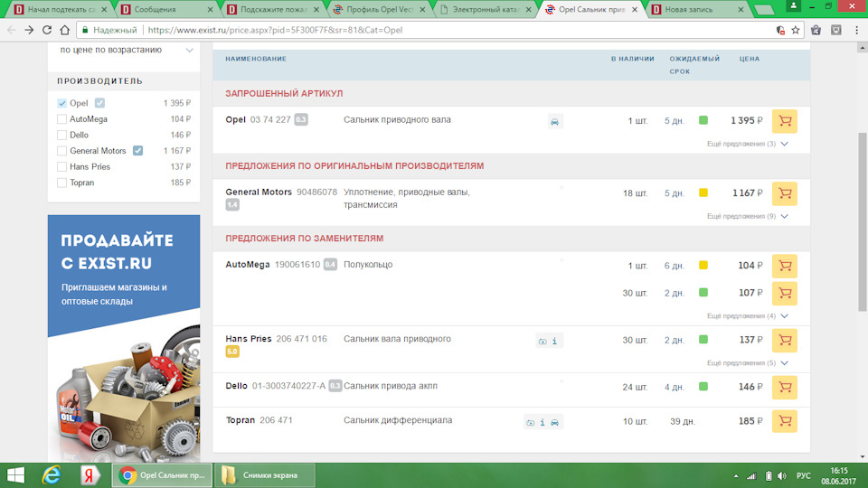The image size is (868, 488).
Task: Launch Yandex browser from taskbar
Action: click(89, 475)
